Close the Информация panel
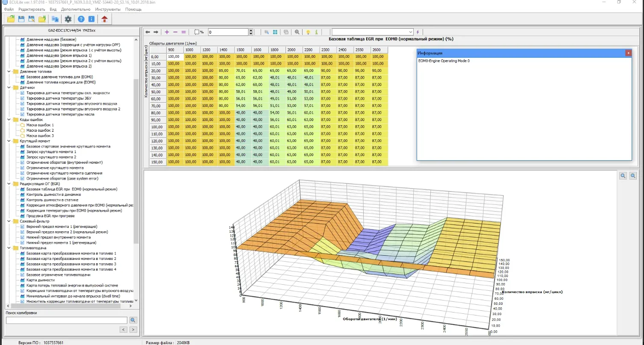This screenshot has height=345, width=644. click(628, 53)
